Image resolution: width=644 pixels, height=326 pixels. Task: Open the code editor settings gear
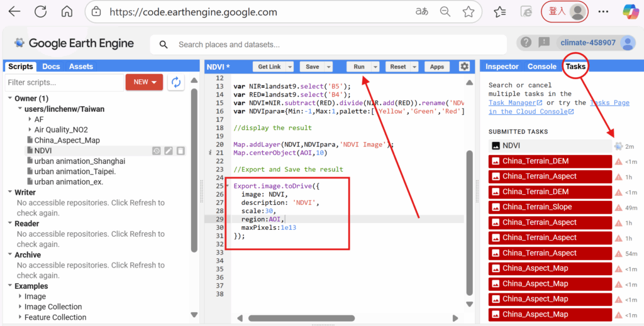point(464,67)
